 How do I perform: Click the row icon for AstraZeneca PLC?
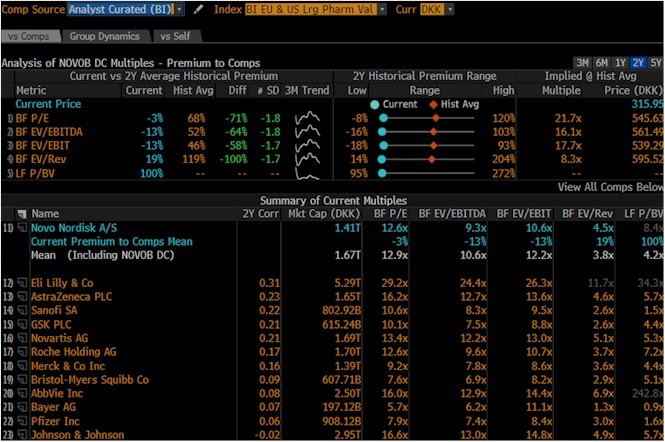pyautogui.click(x=22, y=297)
